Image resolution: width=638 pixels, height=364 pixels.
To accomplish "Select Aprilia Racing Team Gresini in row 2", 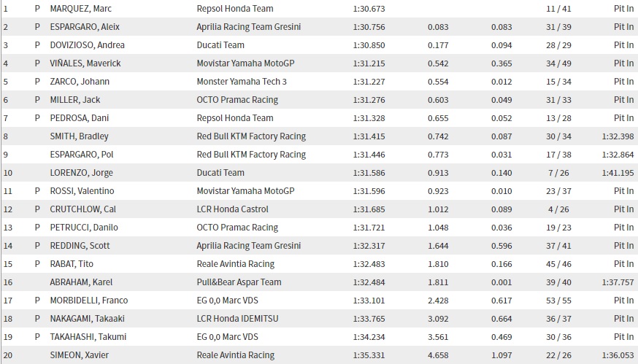I will click(249, 27).
